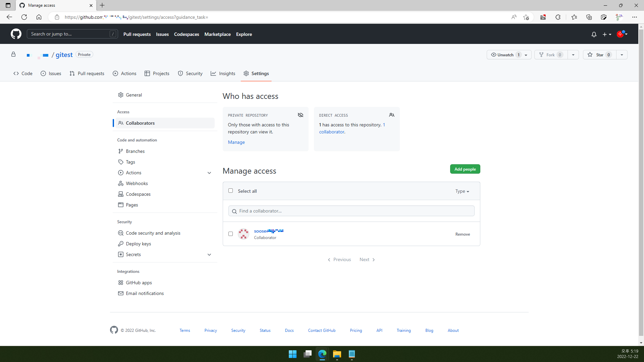Screen dimensions: 644x362
Task: Click the Pricing footer link
Action: pos(356,330)
